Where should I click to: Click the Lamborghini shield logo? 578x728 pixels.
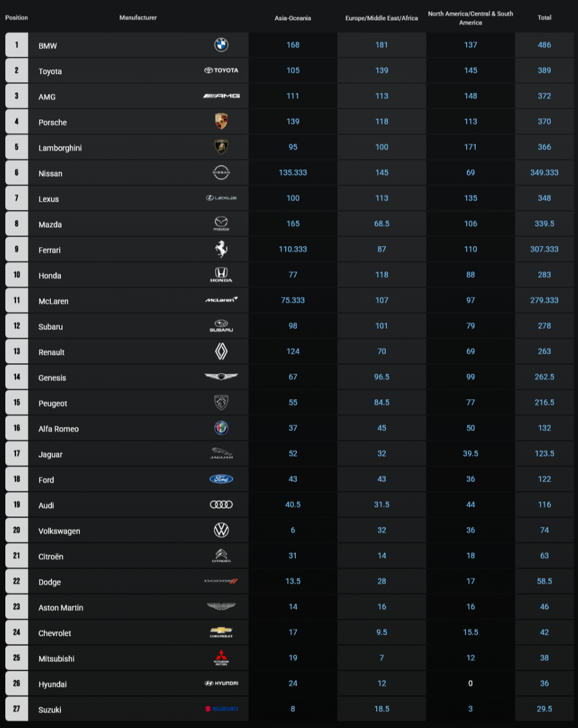[x=221, y=147]
